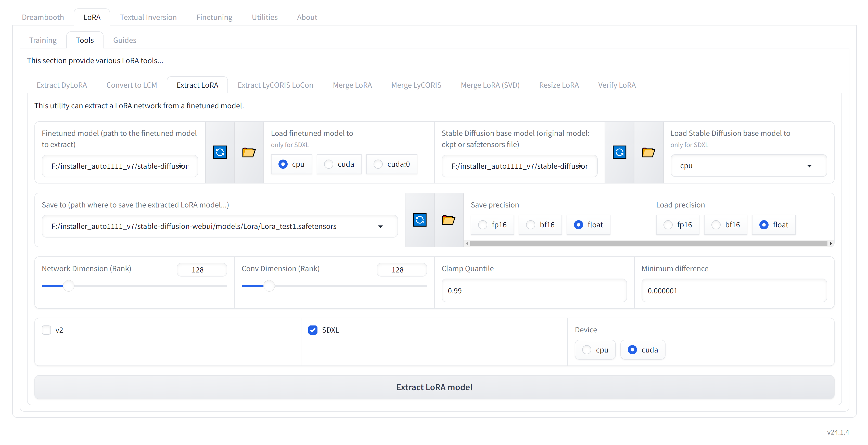
Task: Set Load precision to fp16
Action: pos(678,225)
